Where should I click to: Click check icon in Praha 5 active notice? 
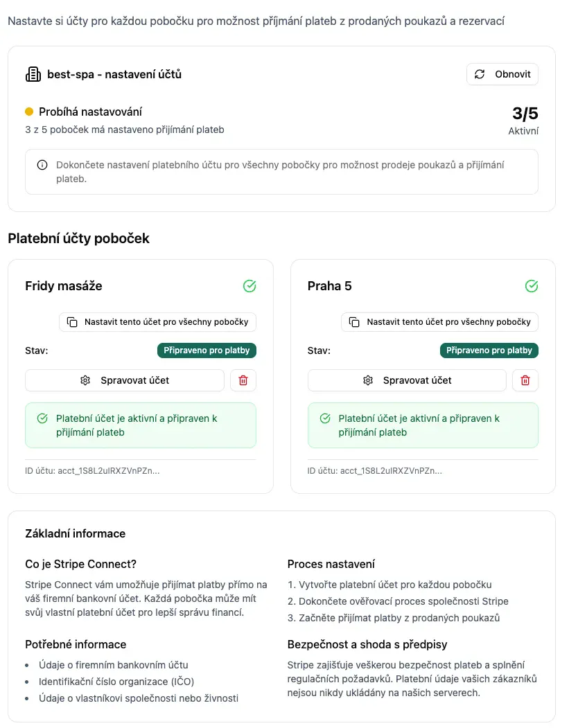click(x=324, y=418)
